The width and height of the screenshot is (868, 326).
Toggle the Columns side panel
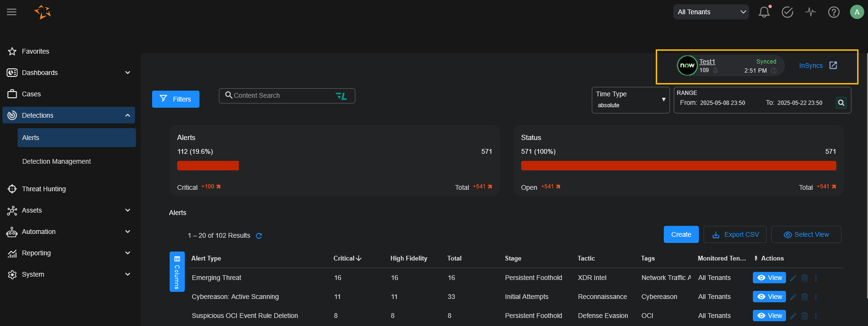(177, 271)
